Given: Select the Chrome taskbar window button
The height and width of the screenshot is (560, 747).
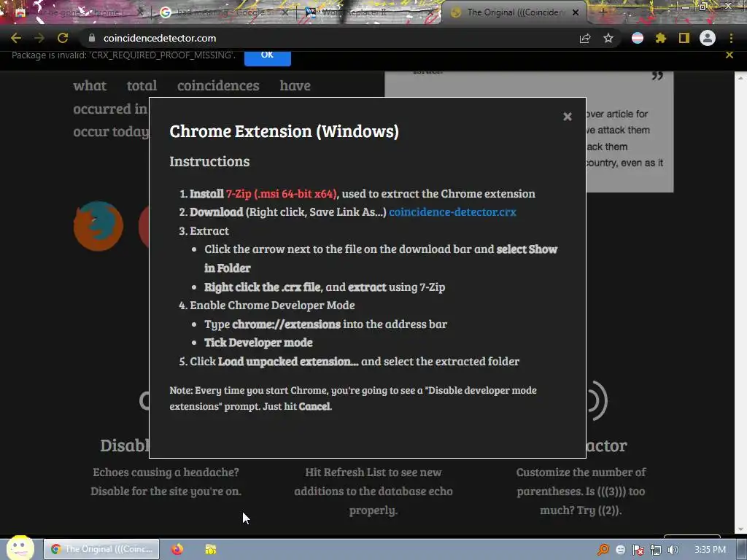Looking at the screenshot, I should [101, 549].
